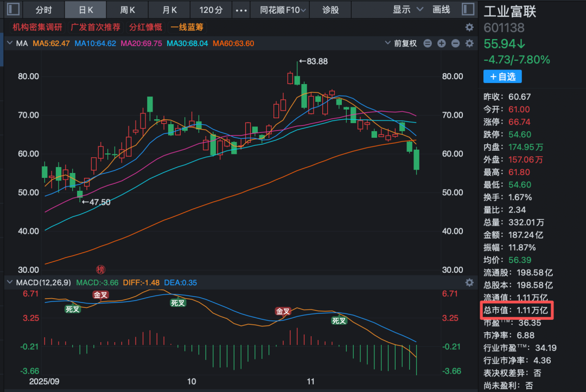Open settings gear in the tag row
The image size is (586, 392).
pos(469,28)
